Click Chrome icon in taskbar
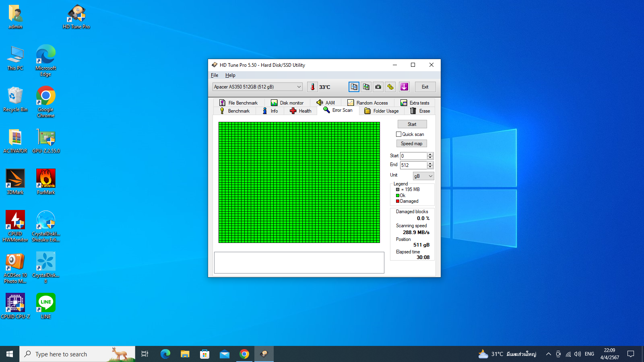Viewport: 644px width, 362px height. 244,354
